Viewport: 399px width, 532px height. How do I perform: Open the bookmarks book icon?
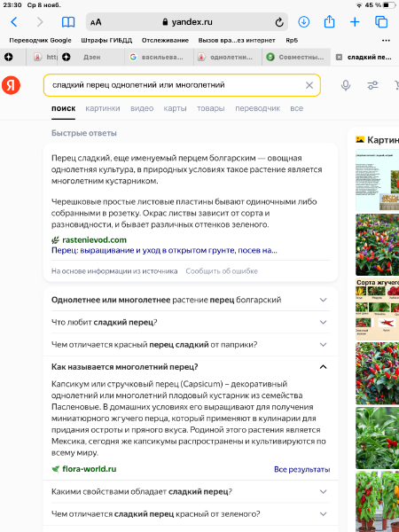pos(68,22)
